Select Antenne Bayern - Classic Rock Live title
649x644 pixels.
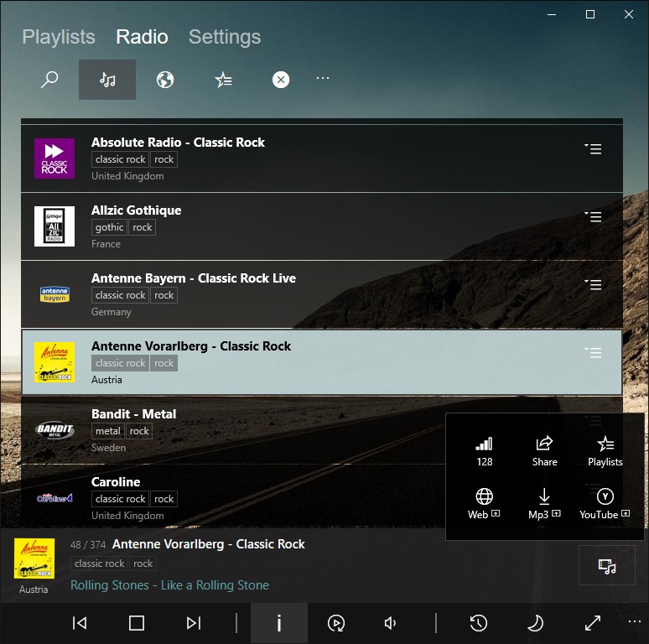coord(194,278)
